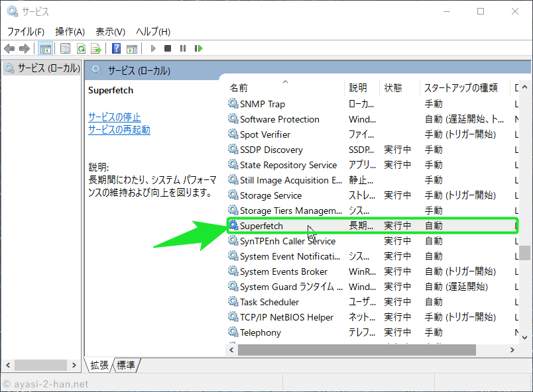
Task: Toggle the show/hide console tree button
Action: (46, 48)
